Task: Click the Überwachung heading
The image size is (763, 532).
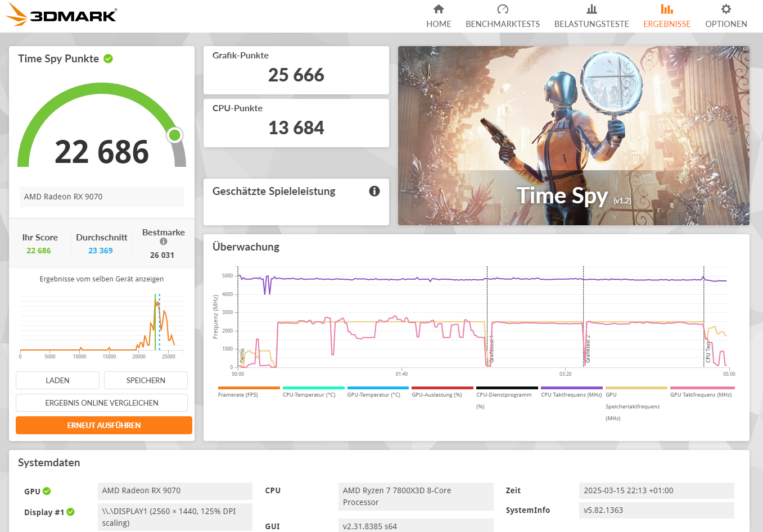Action: click(246, 247)
